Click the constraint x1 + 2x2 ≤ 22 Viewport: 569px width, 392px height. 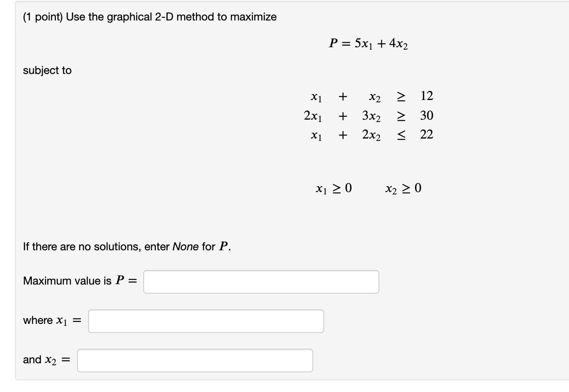[x=368, y=135]
